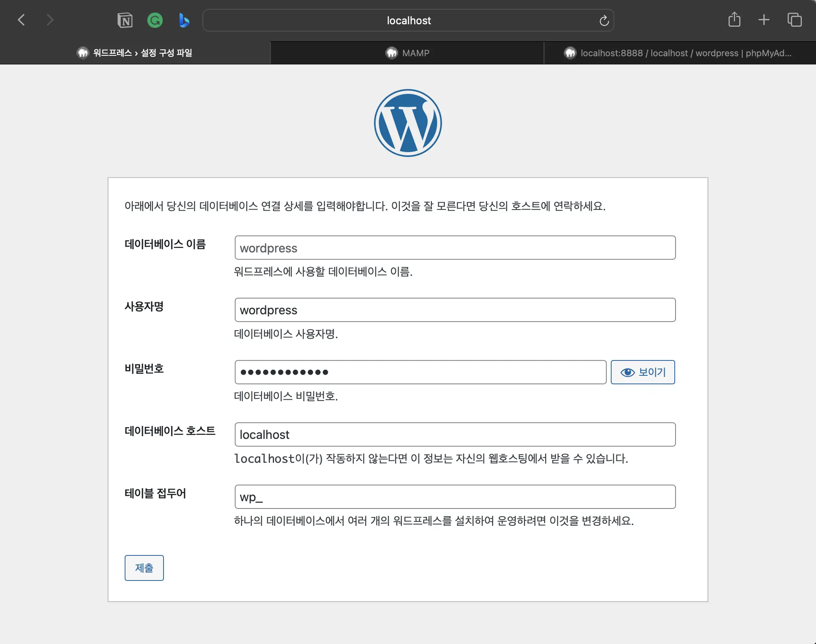Click the 제출 submit button
Screen dimensions: 816x644
coord(144,568)
